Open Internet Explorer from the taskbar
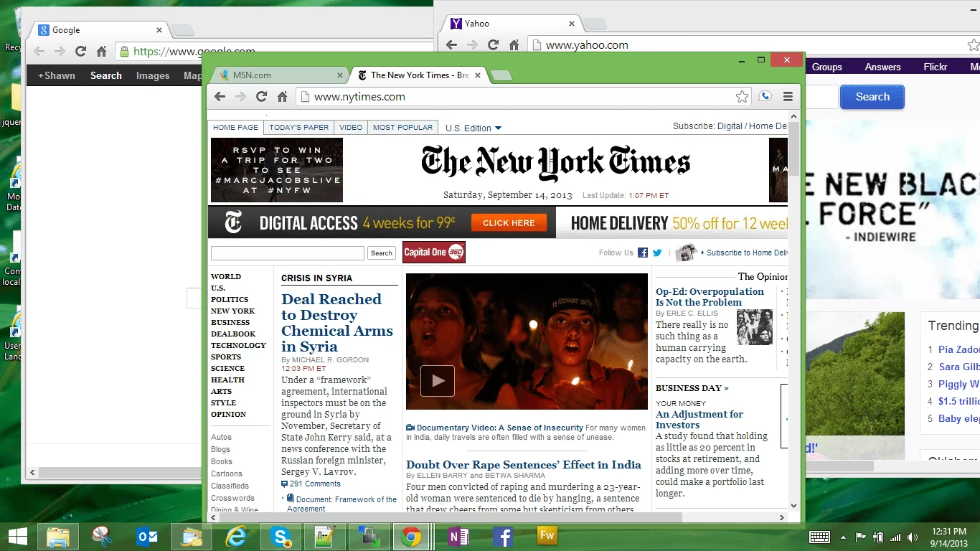The width and height of the screenshot is (980, 551). point(236,537)
